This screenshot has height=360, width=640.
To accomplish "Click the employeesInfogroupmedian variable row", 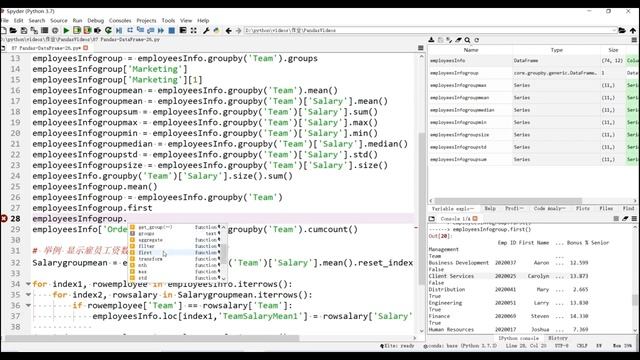I will 533,110.
